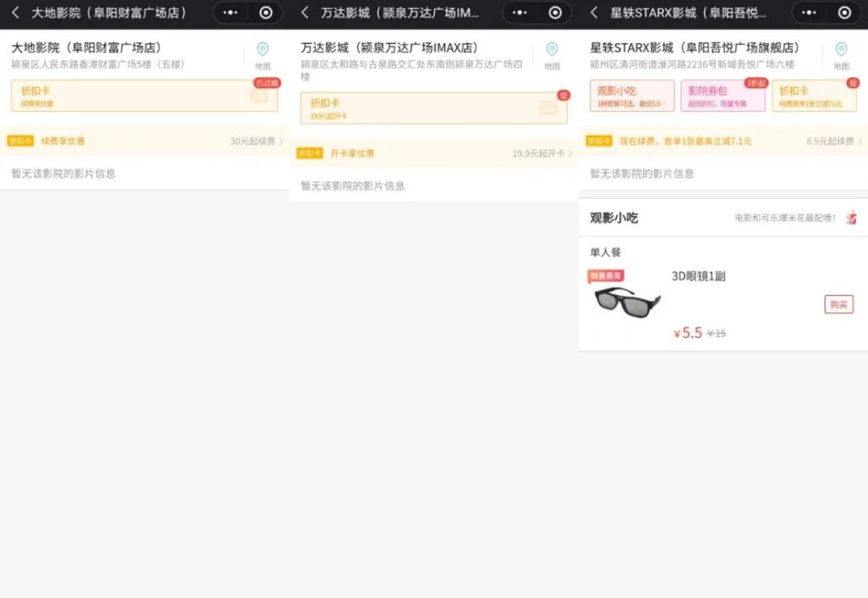The width and height of the screenshot is (868, 598).
Task: Click the 3D眼镜1副 item title
Action: point(699,276)
